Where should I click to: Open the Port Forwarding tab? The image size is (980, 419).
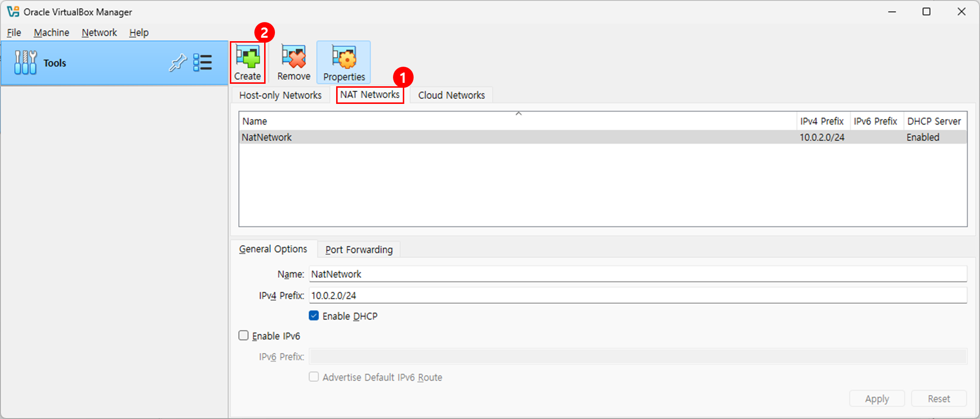point(359,249)
